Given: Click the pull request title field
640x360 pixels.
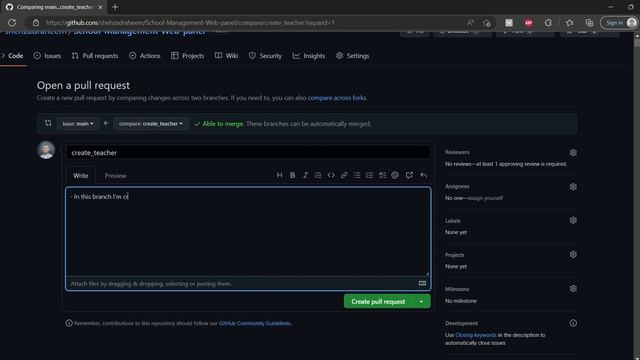Looking at the screenshot, I should pos(248,152).
